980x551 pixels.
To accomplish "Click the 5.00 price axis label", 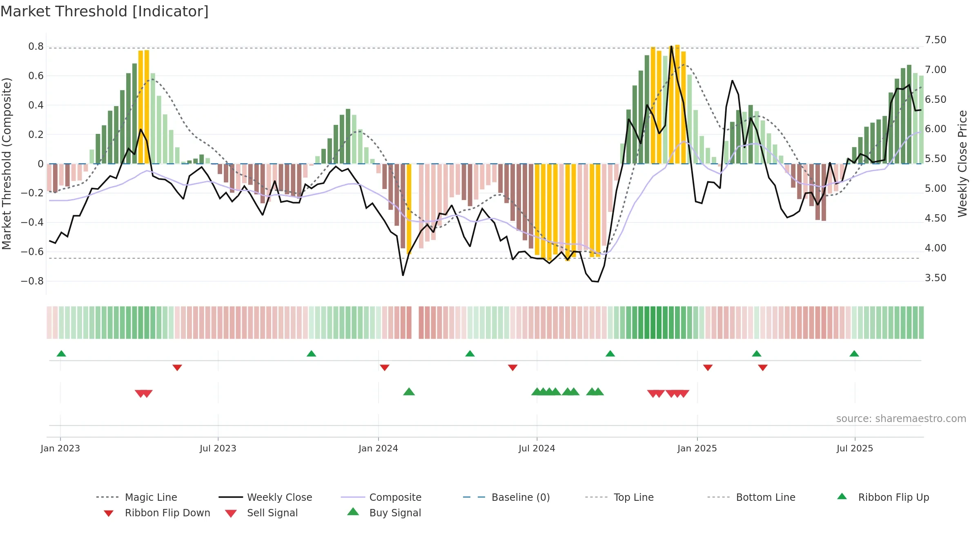I will [x=935, y=189].
